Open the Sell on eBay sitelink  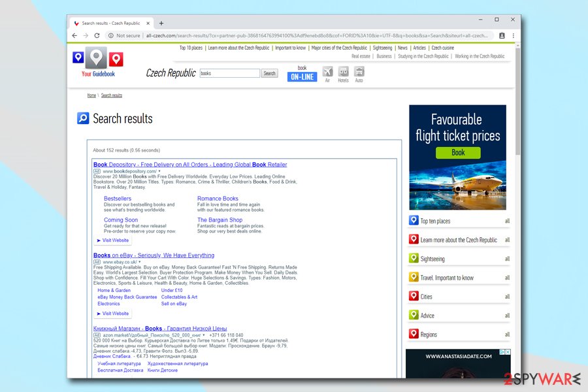174,304
